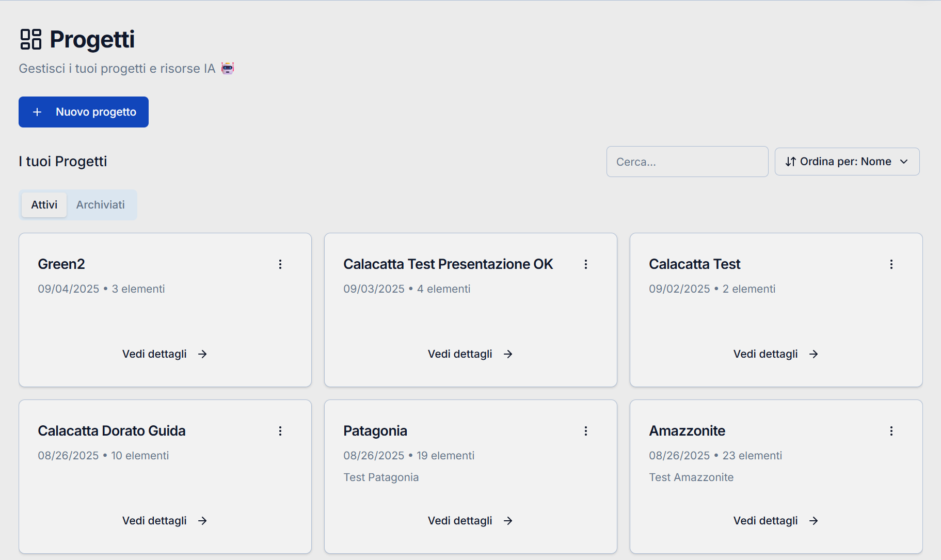Click the sort arrows icon beside Ordina per

[790, 162]
